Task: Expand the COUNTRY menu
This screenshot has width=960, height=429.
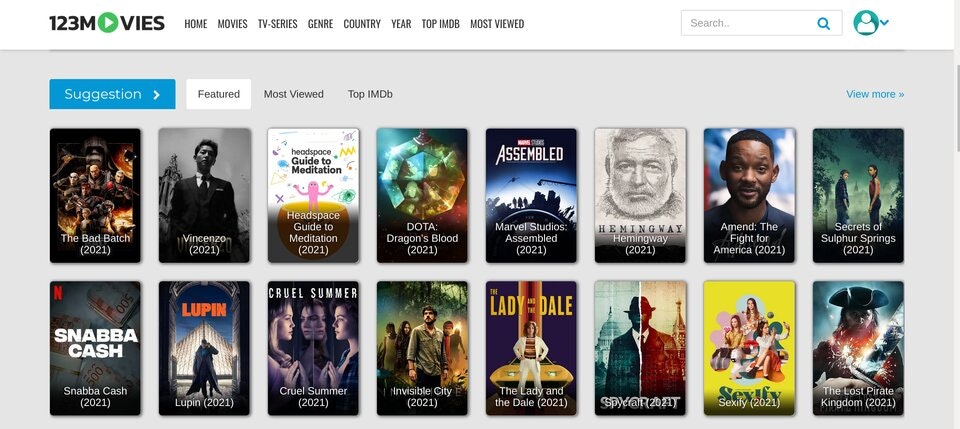Action: coord(362,24)
